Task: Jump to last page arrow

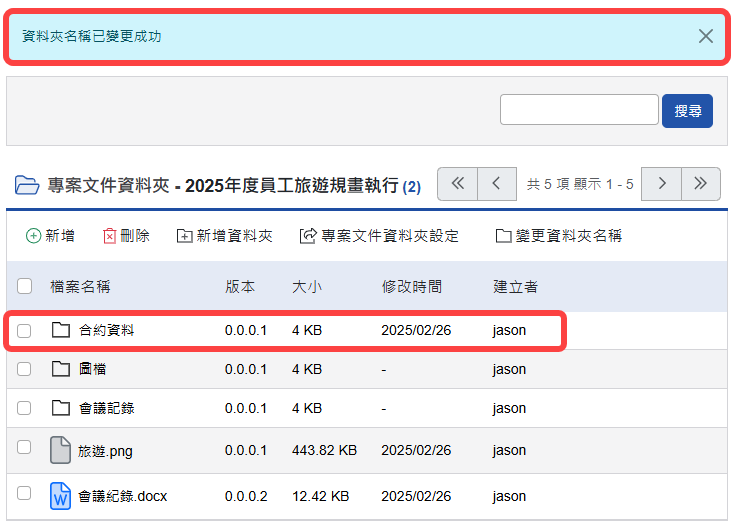Action: click(701, 184)
